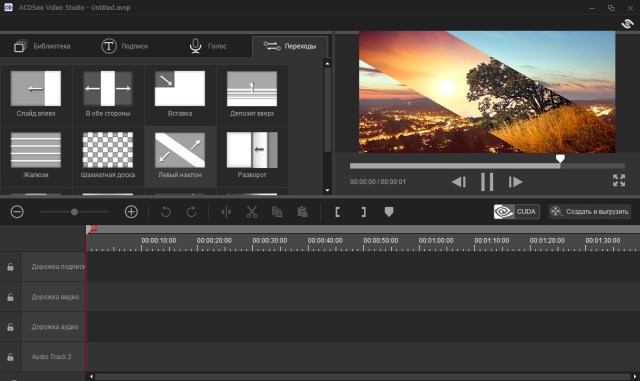Toggle the eye icon at top right

coord(627,24)
